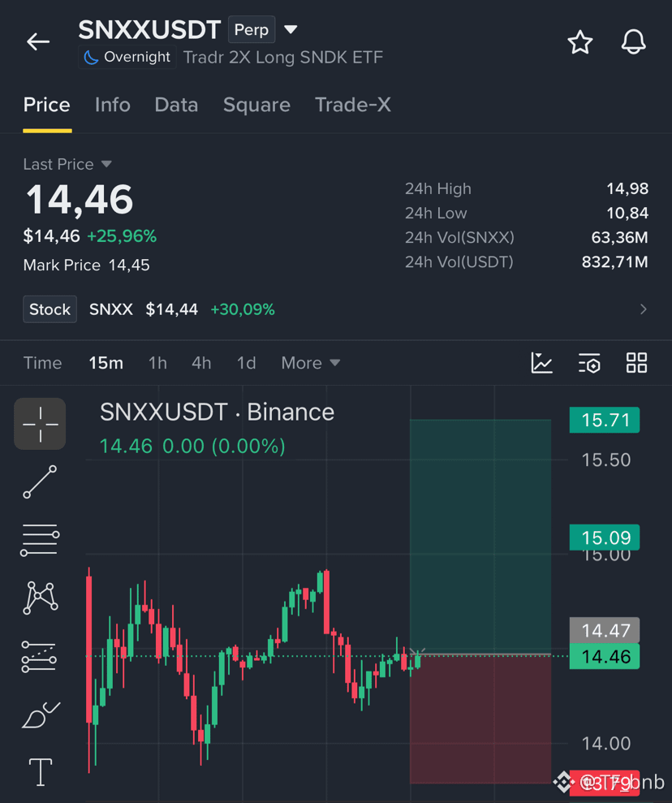The image size is (672, 803).
Task: Tap the Mark Price 14,45 text
Action: [x=87, y=265]
